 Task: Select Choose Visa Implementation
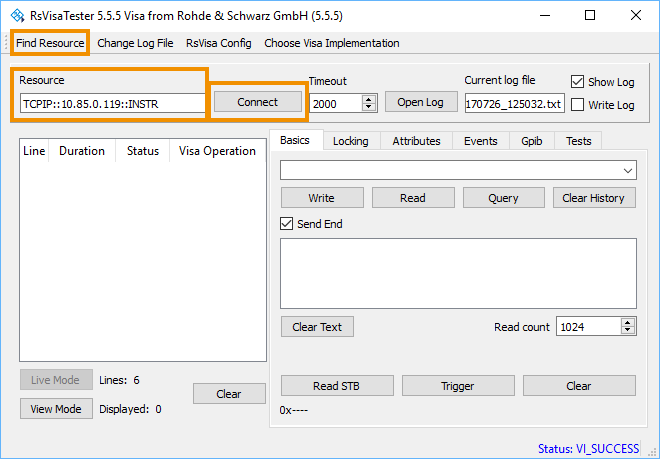click(332, 43)
